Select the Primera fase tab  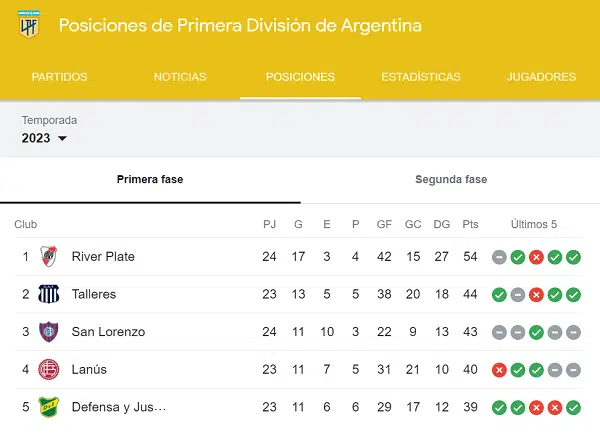150,180
